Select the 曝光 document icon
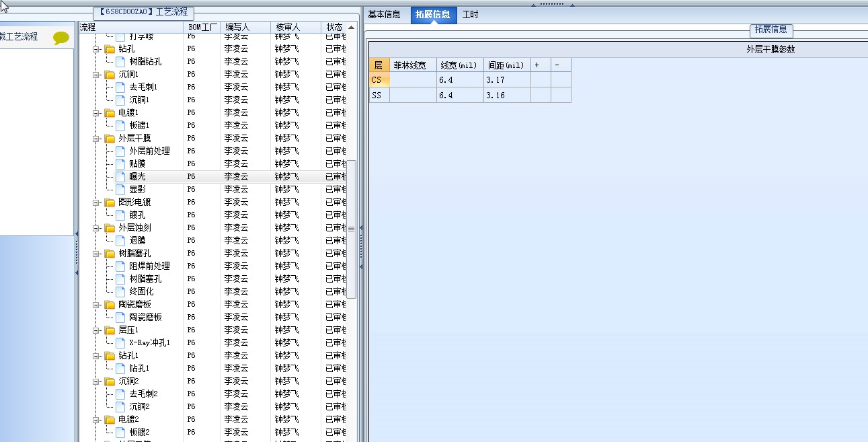This screenshot has height=442, width=868. tap(120, 177)
